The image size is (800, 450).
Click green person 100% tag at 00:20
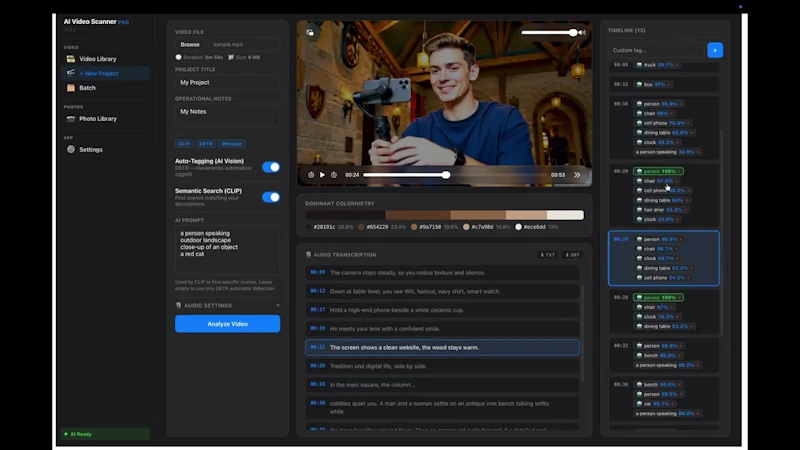[x=658, y=171]
